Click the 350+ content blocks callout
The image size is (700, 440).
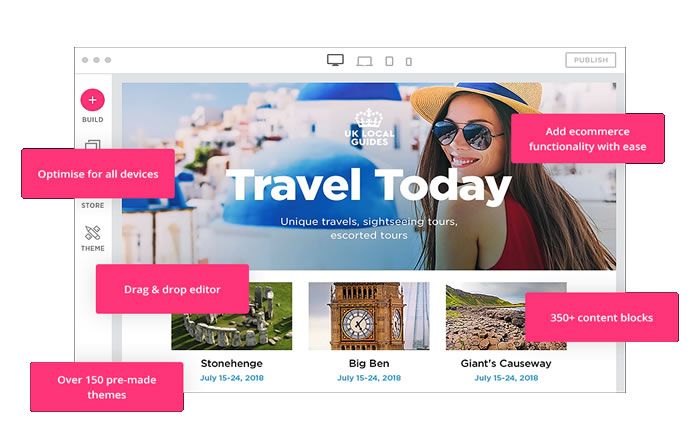click(x=601, y=317)
